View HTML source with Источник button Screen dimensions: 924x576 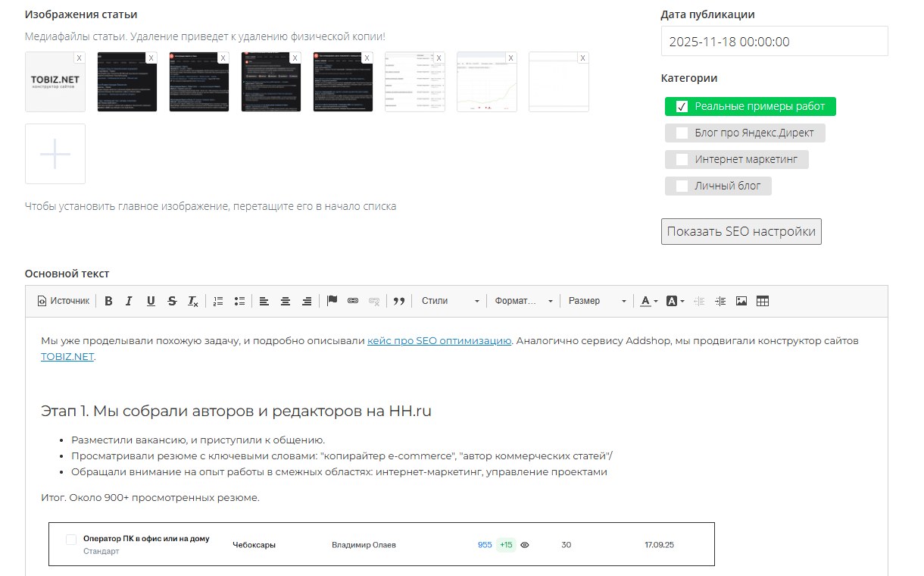64,301
